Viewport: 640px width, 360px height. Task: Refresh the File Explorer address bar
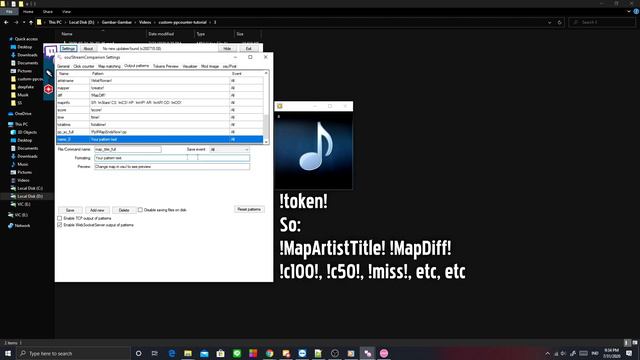coord(560,22)
